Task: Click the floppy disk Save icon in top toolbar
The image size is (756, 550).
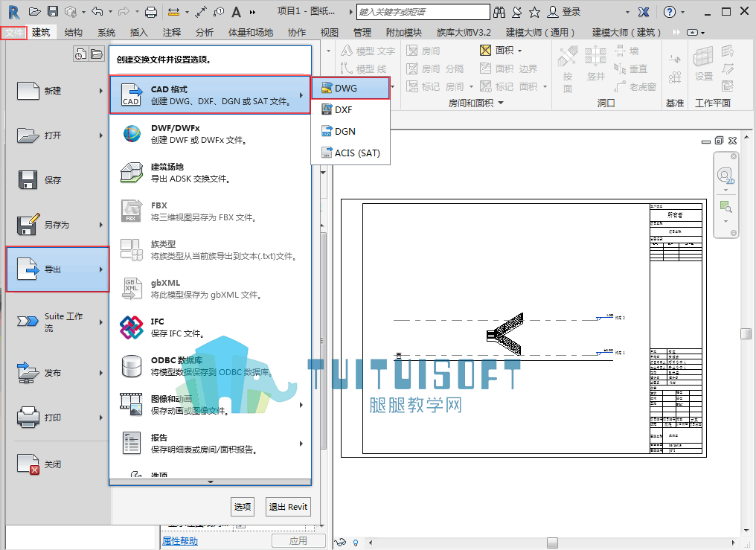Action: (53, 12)
